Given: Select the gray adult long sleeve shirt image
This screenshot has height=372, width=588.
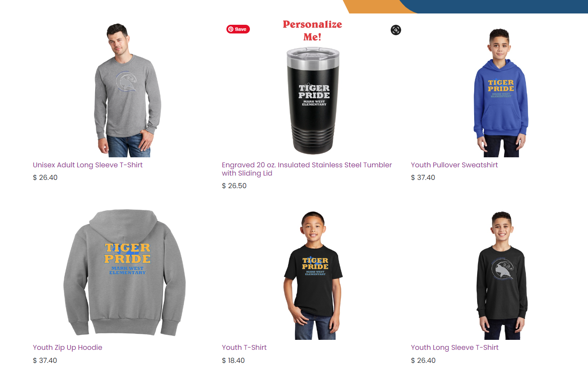Looking at the screenshot, I should [127, 90].
